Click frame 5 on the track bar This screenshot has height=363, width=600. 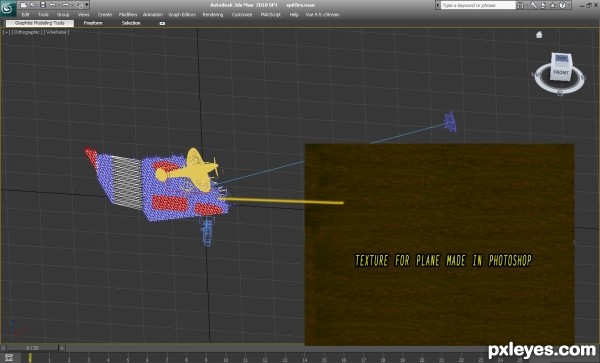pos(127,359)
